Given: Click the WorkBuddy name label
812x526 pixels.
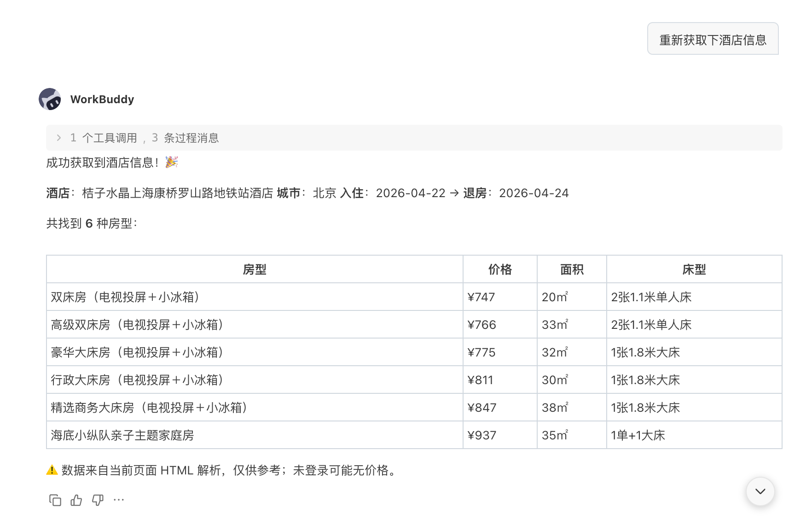Looking at the screenshot, I should coord(102,99).
